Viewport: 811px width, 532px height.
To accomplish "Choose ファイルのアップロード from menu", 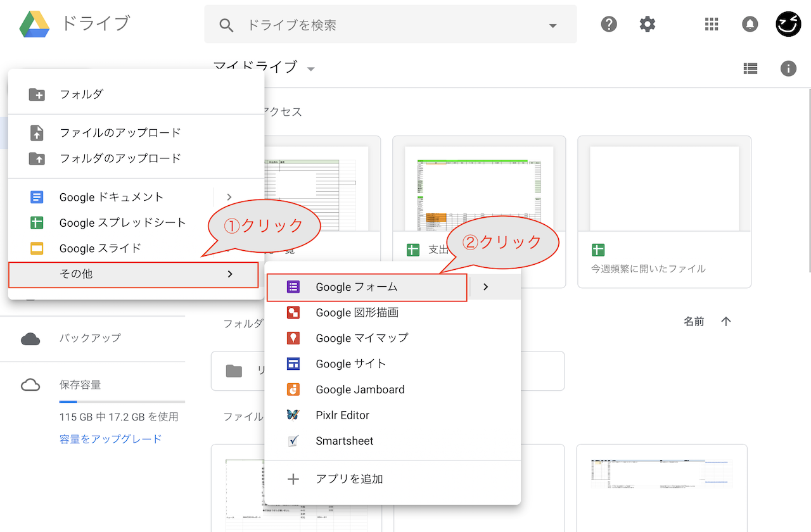I will pyautogui.click(x=120, y=132).
